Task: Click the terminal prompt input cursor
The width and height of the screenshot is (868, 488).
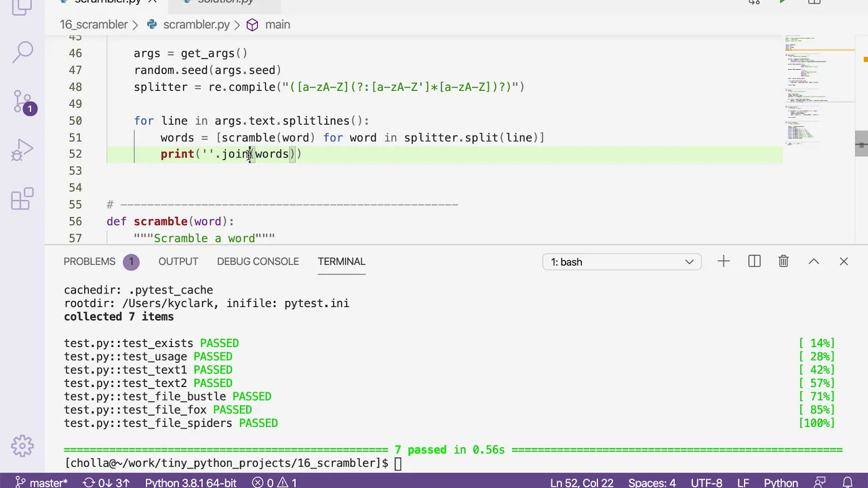Action: click(398, 464)
